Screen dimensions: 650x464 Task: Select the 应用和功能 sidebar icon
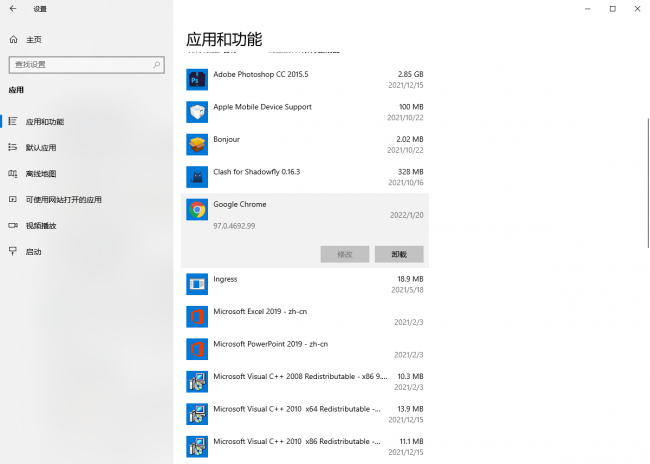click(13, 121)
